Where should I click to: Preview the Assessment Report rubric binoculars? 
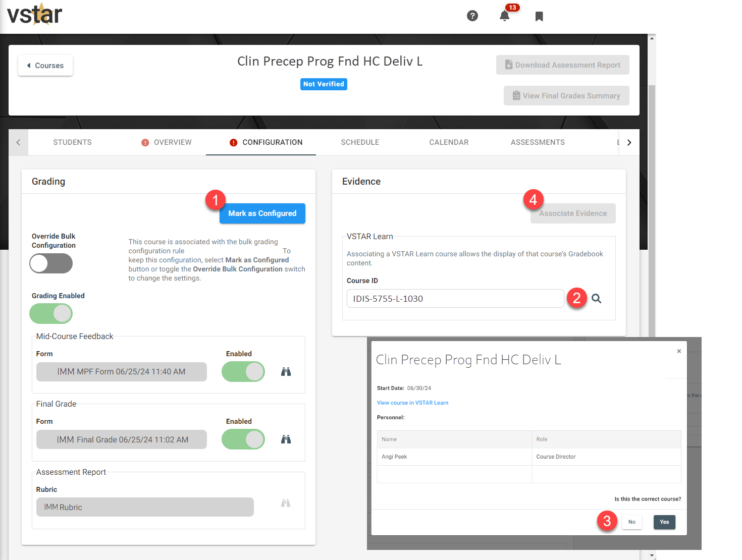coord(286,503)
